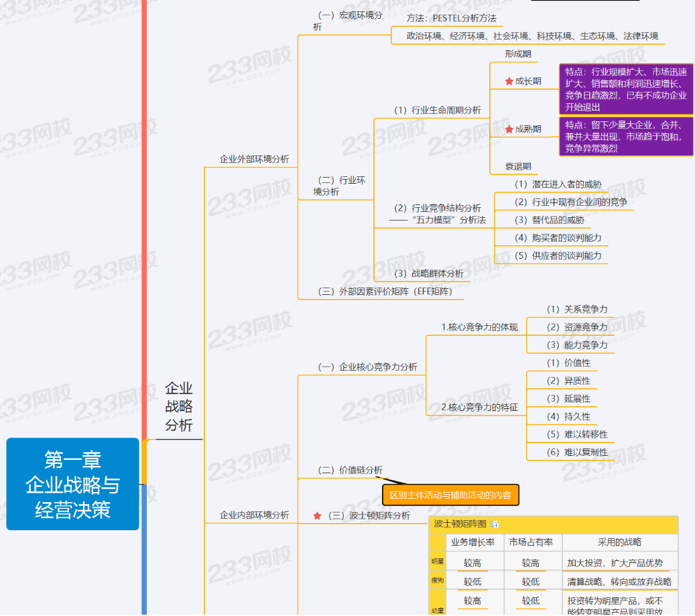Select the 企业内部环境分析 node
Image resolution: width=695 pixels, height=616 pixels.
tap(254, 515)
